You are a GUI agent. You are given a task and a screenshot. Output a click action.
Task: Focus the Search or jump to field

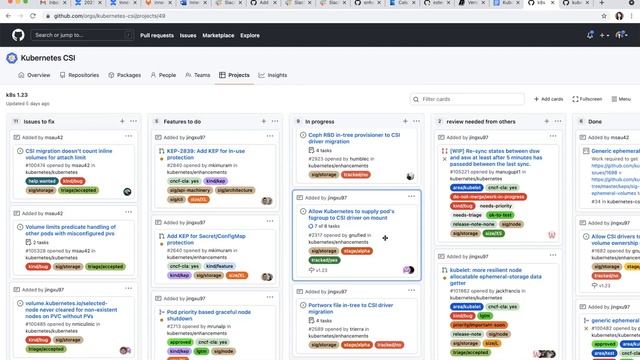point(82,35)
